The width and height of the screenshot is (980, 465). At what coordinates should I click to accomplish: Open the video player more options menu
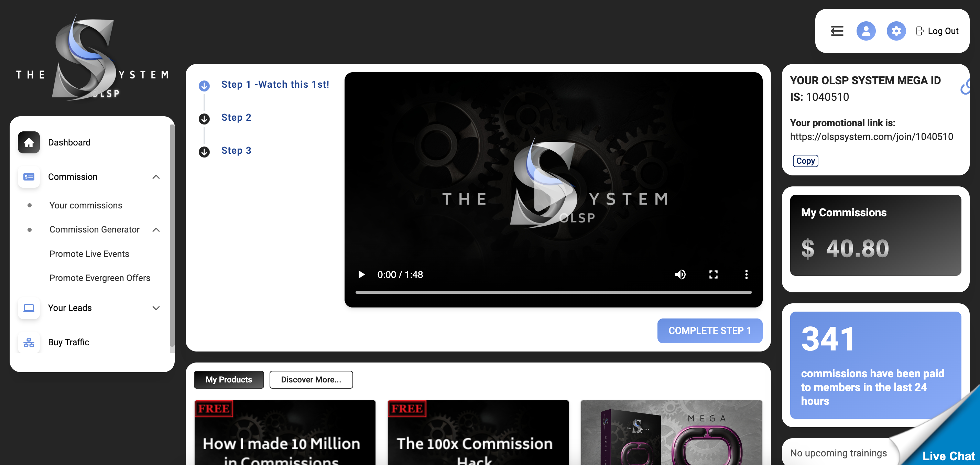click(746, 274)
